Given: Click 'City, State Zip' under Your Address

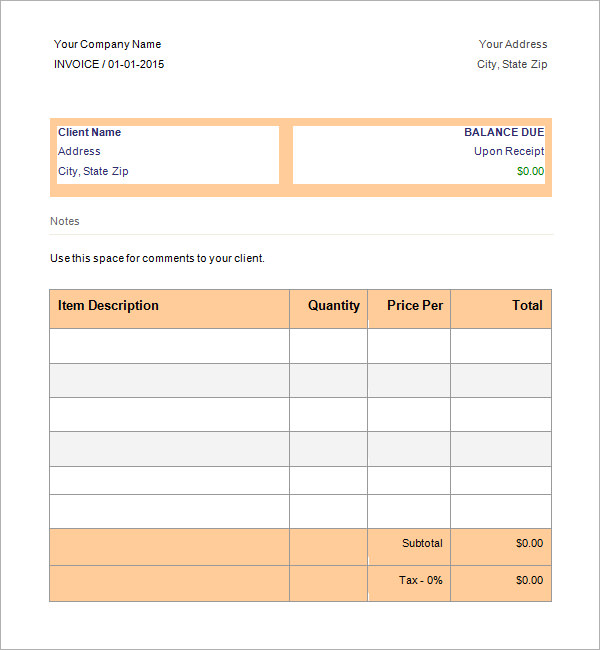Looking at the screenshot, I should tap(512, 65).
